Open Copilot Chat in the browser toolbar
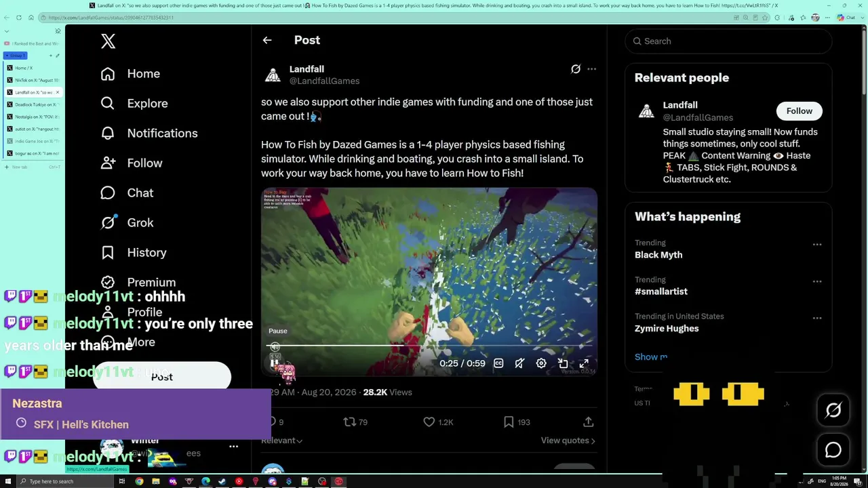 coord(846,18)
